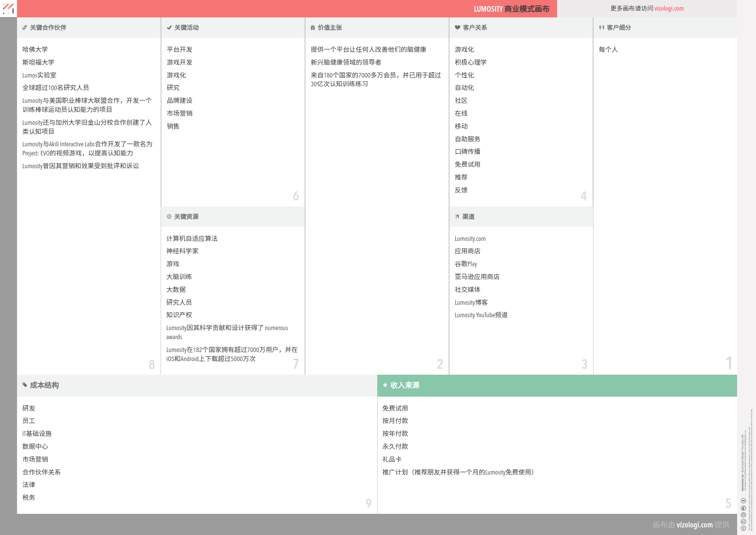Screen dimensions: 756x535
Task: Click the Creative Commons license icon at bottom right
Action: 743,528
